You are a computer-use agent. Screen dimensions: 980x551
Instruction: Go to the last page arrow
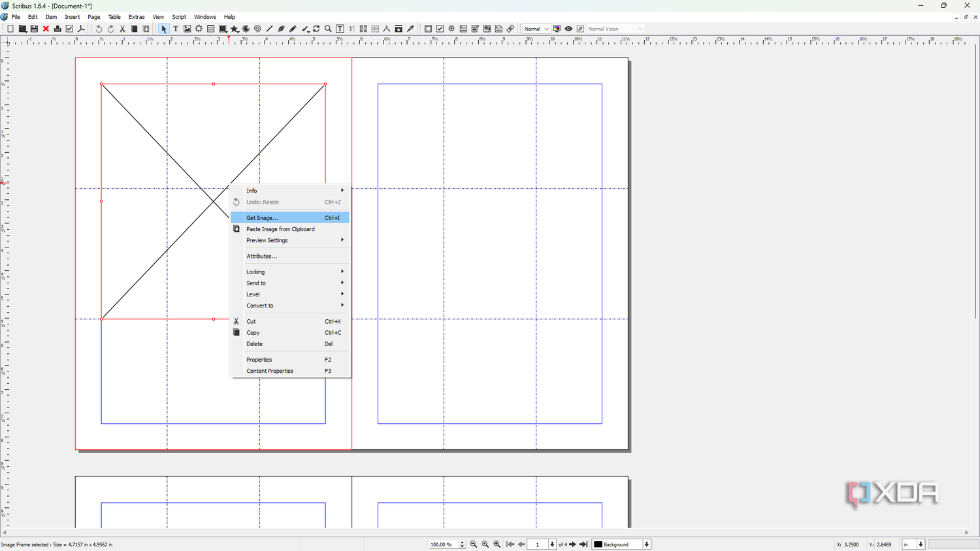pos(584,544)
